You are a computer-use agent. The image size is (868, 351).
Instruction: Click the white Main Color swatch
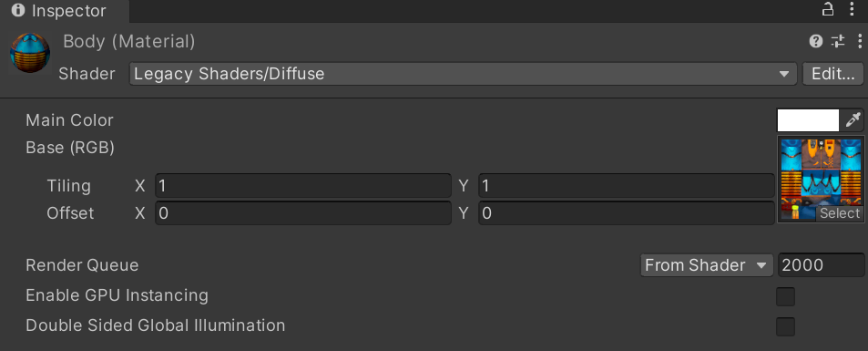point(808,120)
